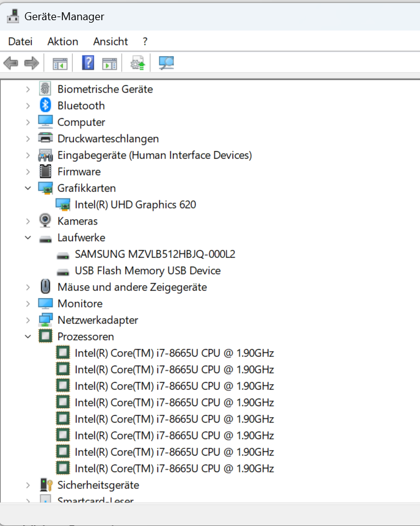420x526 pixels.
Task: Collapse the Prozessoren category
Action: coord(28,337)
